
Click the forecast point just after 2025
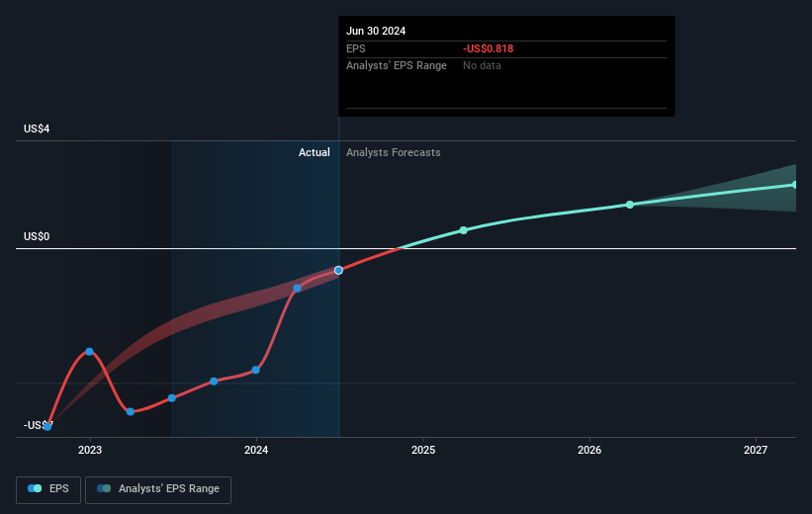pos(464,230)
